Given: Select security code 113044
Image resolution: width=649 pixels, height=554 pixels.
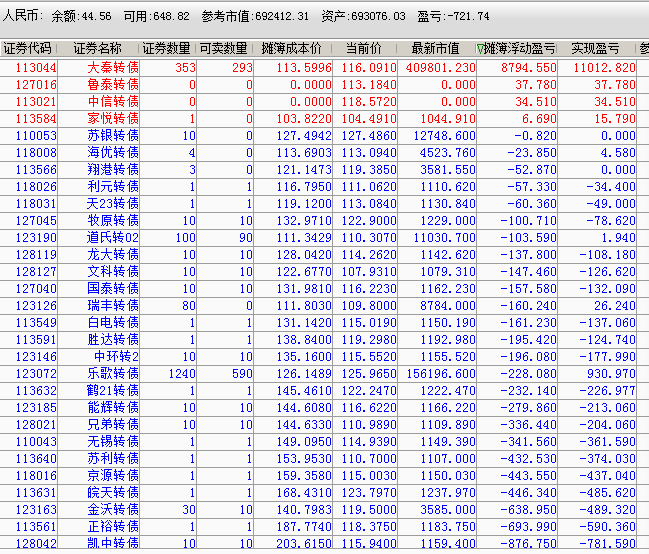Looking at the screenshot, I should [x=36, y=67].
